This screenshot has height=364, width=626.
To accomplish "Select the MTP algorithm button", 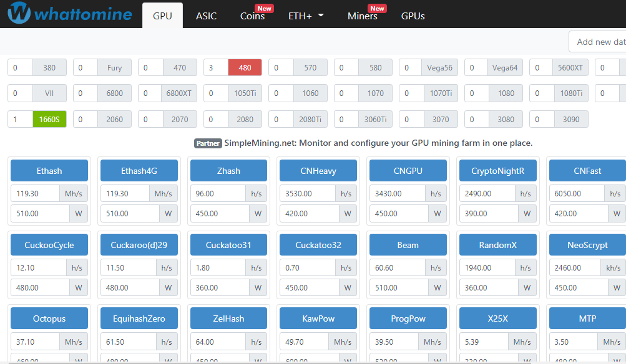I will click(x=587, y=318).
